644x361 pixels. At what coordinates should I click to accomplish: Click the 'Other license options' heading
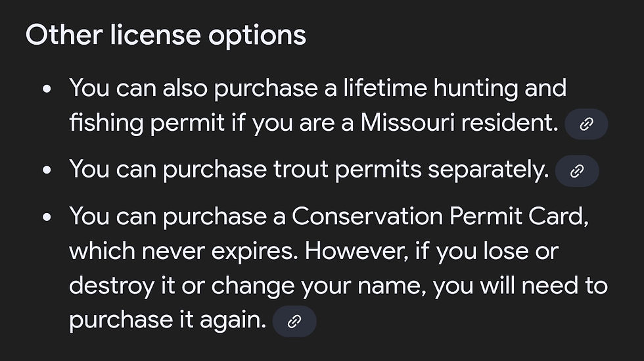(x=166, y=35)
